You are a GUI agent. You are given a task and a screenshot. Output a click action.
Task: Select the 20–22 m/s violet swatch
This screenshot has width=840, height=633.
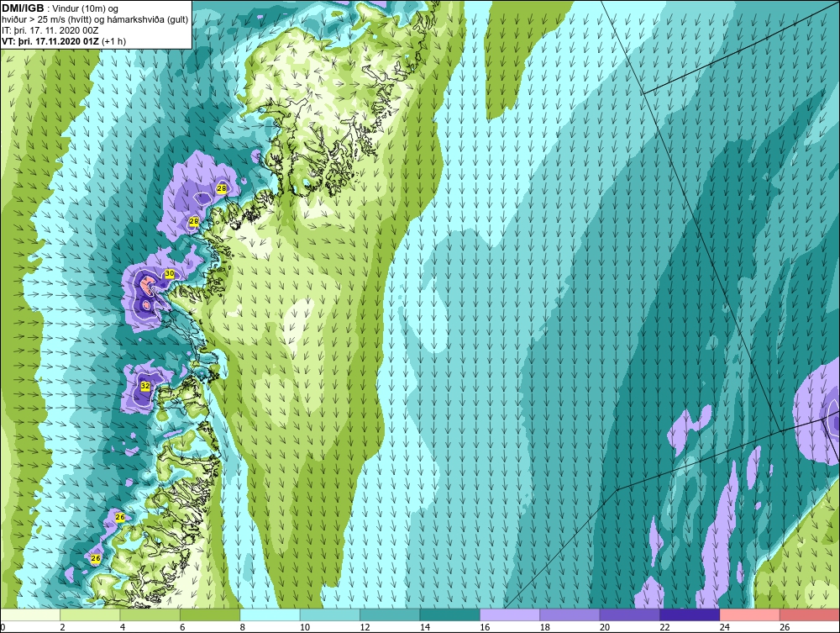pyautogui.click(x=630, y=615)
